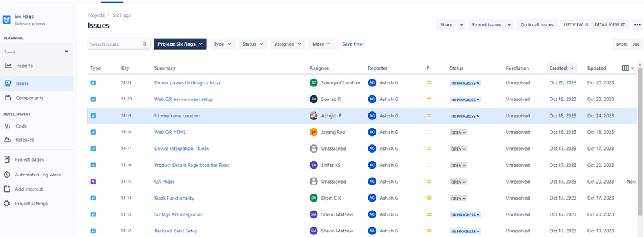Open Project pages in sidebar

pyautogui.click(x=30, y=160)
